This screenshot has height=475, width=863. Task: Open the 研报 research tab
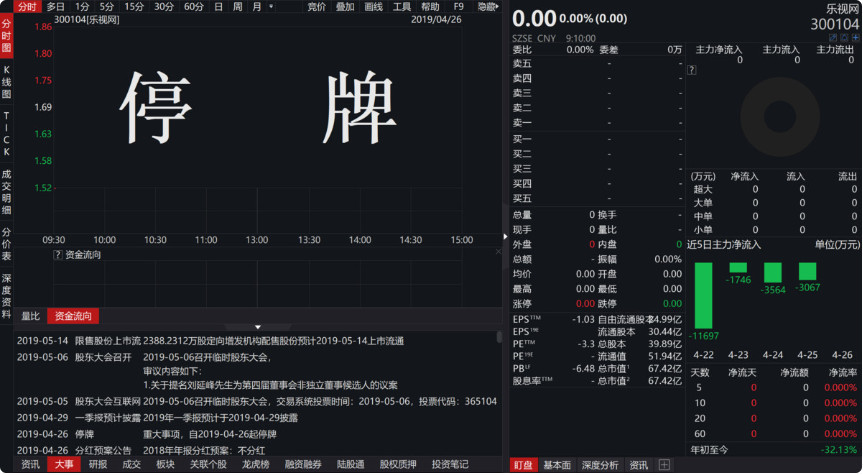[x=98, y=465]
